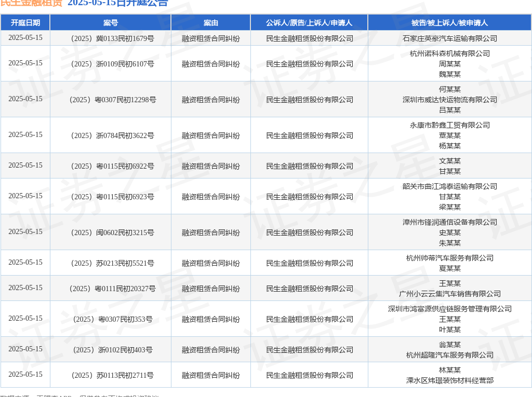Click 民生金融租赁股份有限公司 in 苏0213民初5521号 row

tap(310, 264)
